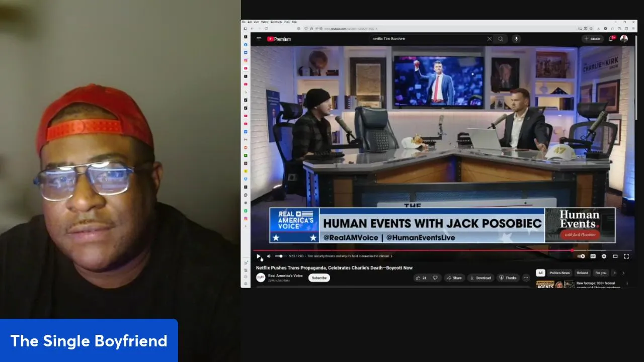Toggle the browser sidebar button
This screenshot has height=362, width=644.
click(246, 28)
